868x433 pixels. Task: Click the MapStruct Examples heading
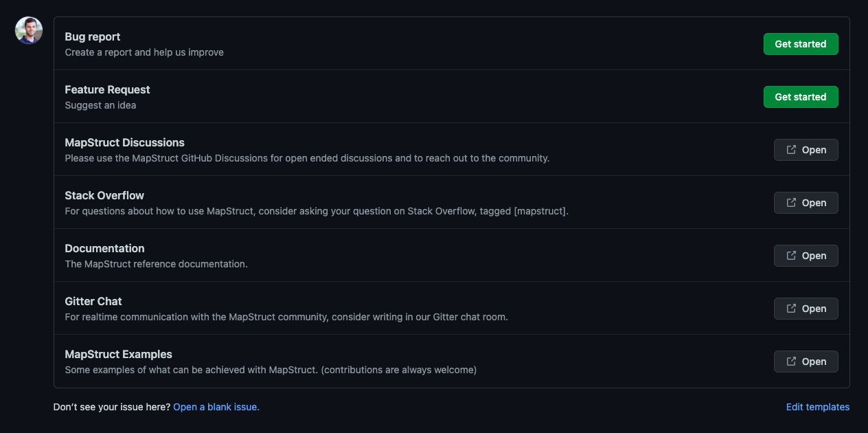click(x=118, y=354)
